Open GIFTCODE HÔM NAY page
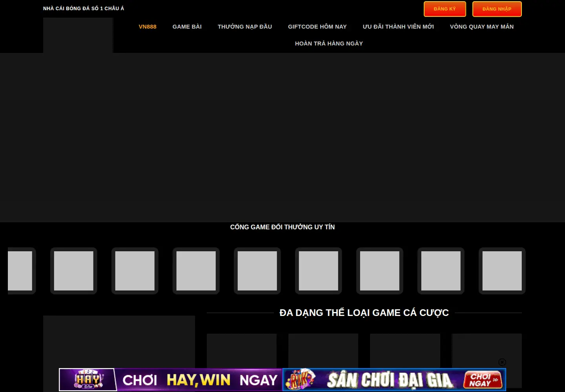The height and width of the screenshot is (392, 565). coord(317,27)
